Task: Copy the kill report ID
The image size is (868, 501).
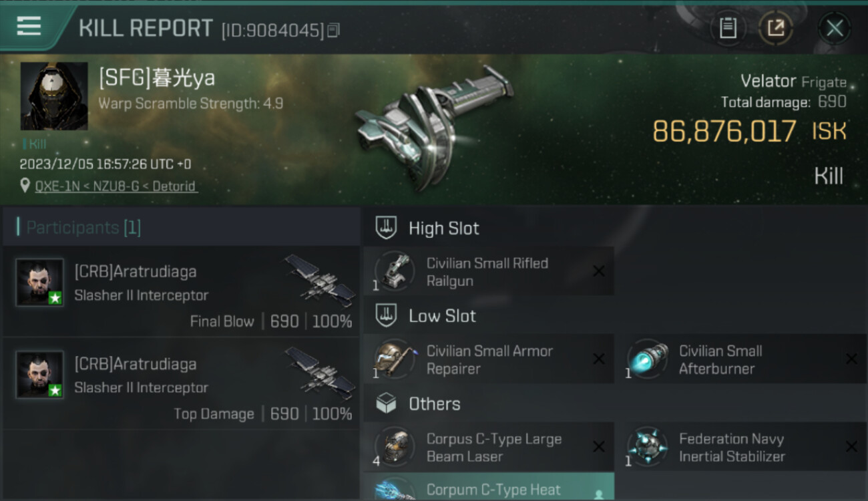Action: (x=334, y=30)
